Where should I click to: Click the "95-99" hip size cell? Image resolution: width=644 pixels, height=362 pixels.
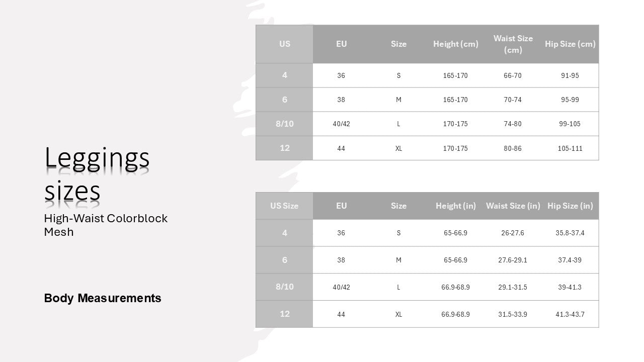(x=570, y=100)
